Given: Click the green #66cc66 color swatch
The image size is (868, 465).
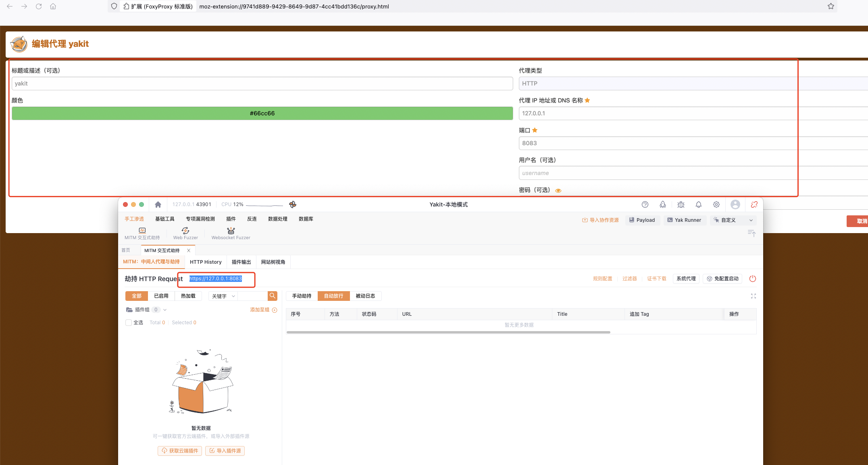Looking at the screenshot, I should (x=262, y=113).
